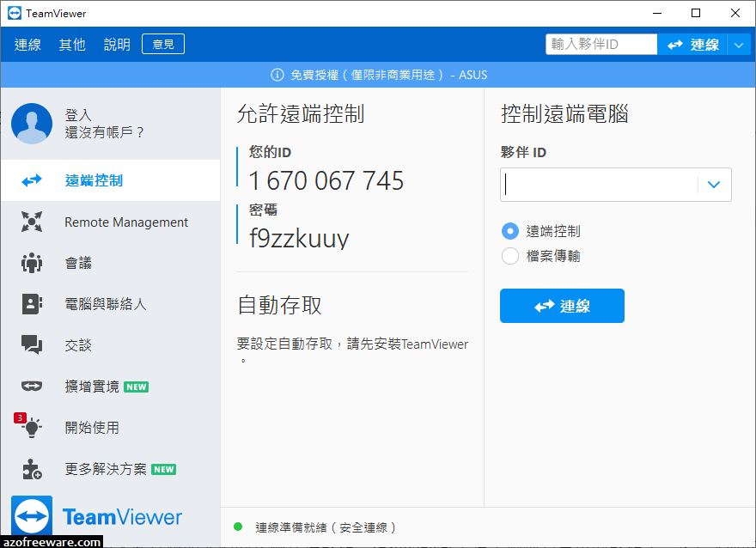Select the 檔案傳輸 radio button
This screenshot has width=756, height=548.
(x=510, y=256)
